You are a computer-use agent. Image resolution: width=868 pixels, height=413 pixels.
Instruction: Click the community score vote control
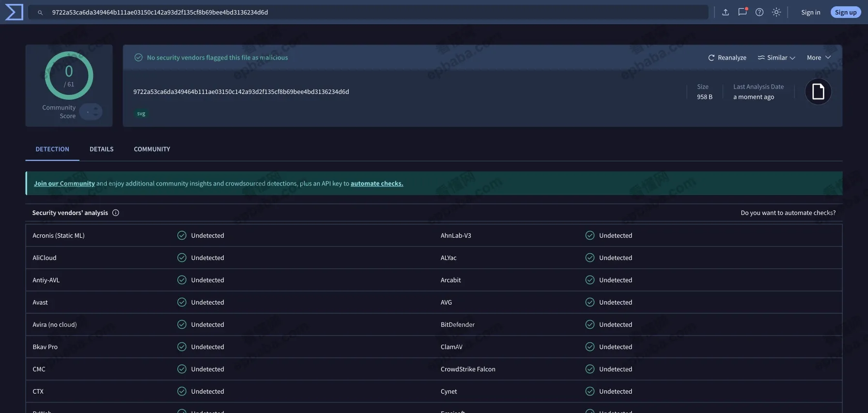point(91,112)
